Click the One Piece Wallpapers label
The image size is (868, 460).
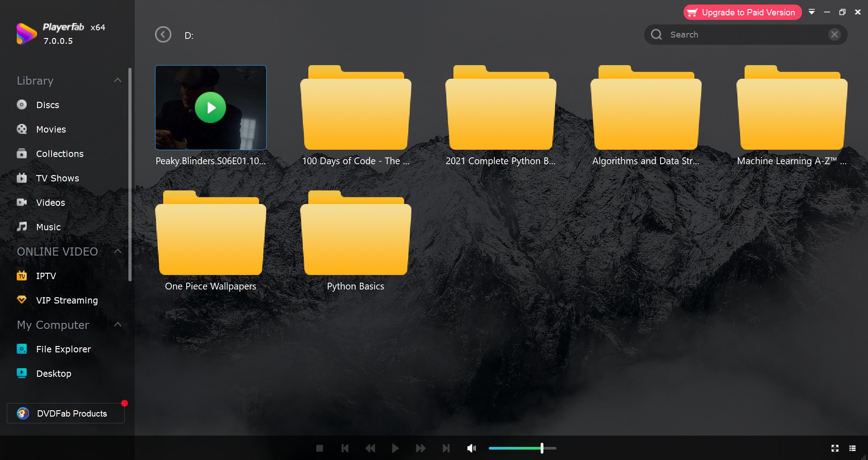click(x=211, y=286)
